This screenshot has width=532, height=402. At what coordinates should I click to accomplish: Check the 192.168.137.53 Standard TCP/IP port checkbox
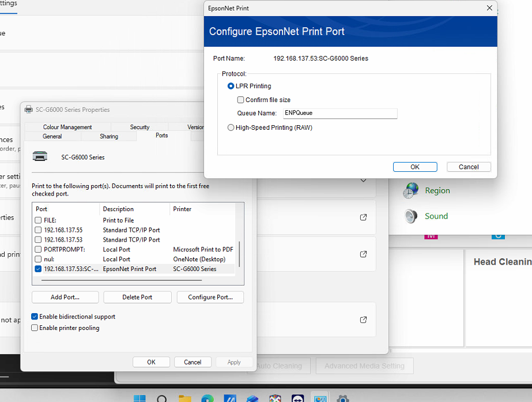tap(38, 240)
